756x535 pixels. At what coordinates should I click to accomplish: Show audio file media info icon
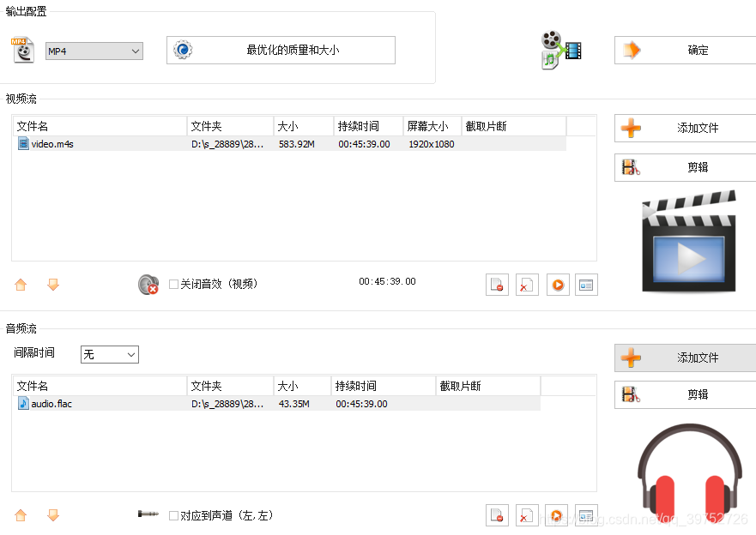pos(586,516)
